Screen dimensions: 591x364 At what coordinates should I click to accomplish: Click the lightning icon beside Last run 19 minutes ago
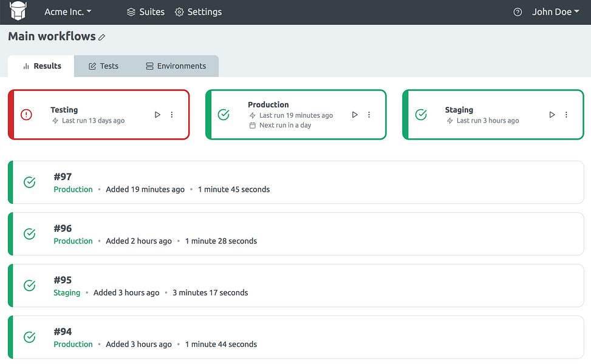pyautogui.click(x=253, y=115)
